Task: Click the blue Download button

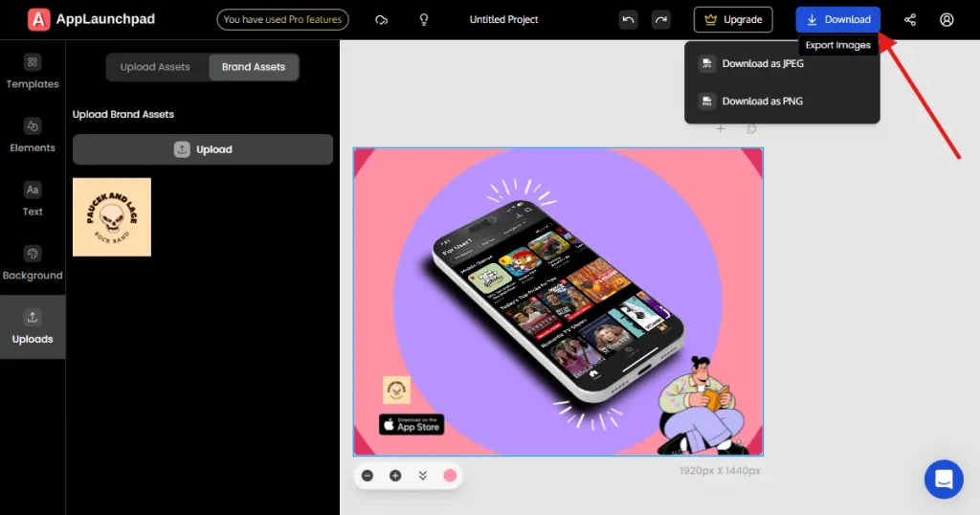Action: 837,20
